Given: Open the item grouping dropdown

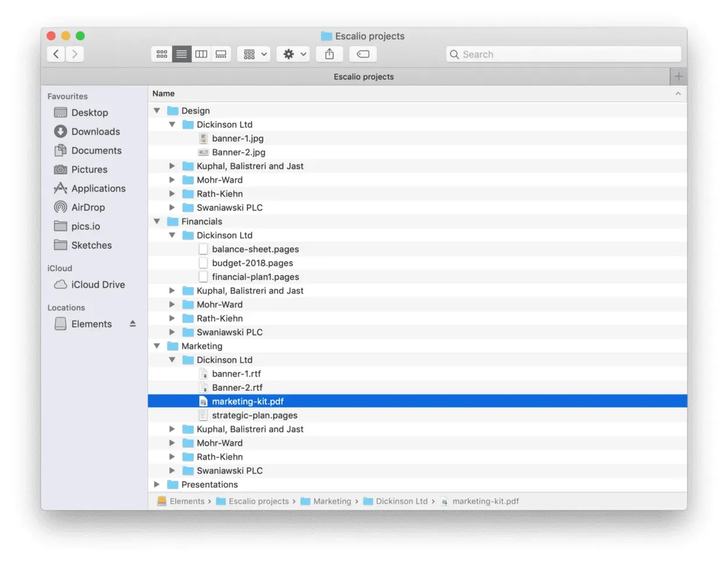Looking at the screenshot, I should (x=253, y=54).
